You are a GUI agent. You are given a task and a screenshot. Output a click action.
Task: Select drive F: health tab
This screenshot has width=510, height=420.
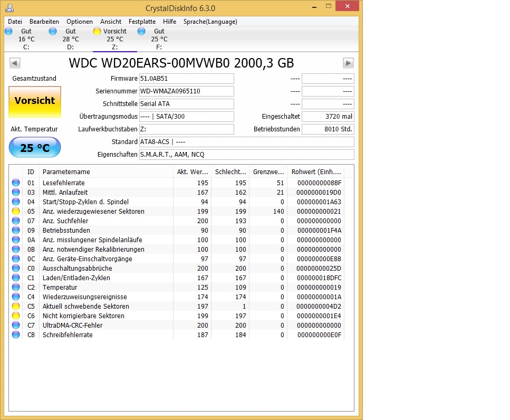tap(159, 39)
